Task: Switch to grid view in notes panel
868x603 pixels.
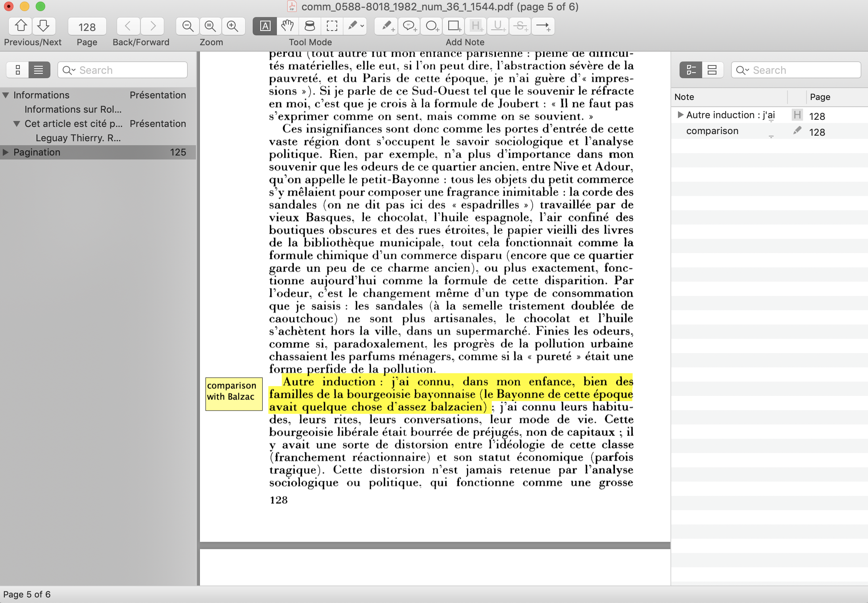Action: [x=711, y=70]
